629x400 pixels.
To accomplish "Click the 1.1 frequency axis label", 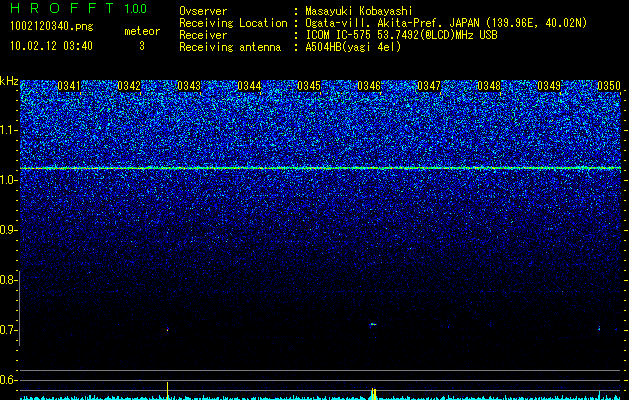I will tap(8, 130).
